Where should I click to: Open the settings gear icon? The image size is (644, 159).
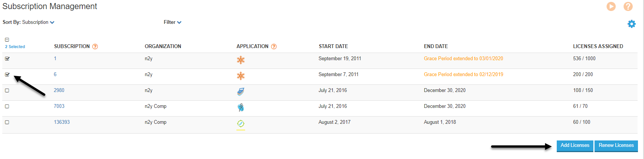tap(632, 24)
